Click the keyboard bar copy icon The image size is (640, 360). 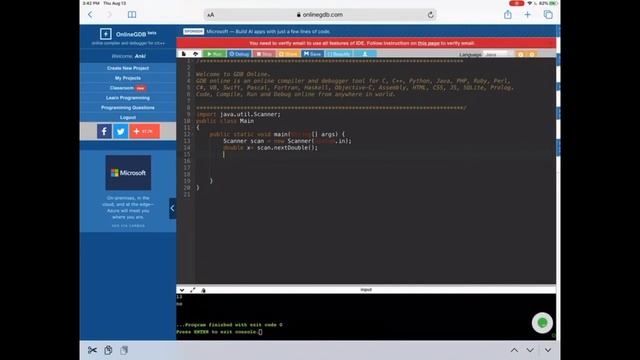tap(108, 350)
